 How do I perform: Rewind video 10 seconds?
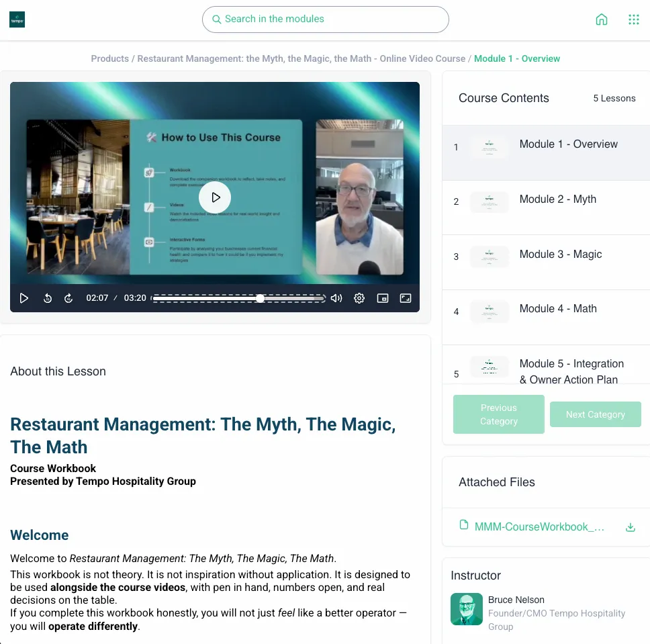tap(48, 298)
